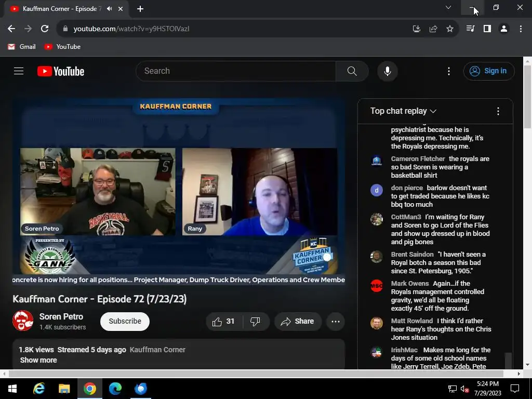
Task: Dislike the video with thumbs down
Action: (x=255, y=321)
